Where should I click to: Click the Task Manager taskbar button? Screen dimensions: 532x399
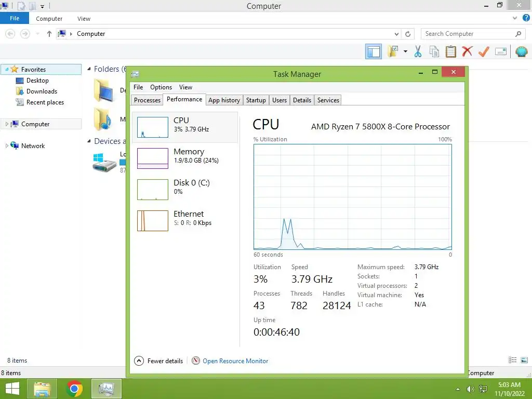[107, 389]
